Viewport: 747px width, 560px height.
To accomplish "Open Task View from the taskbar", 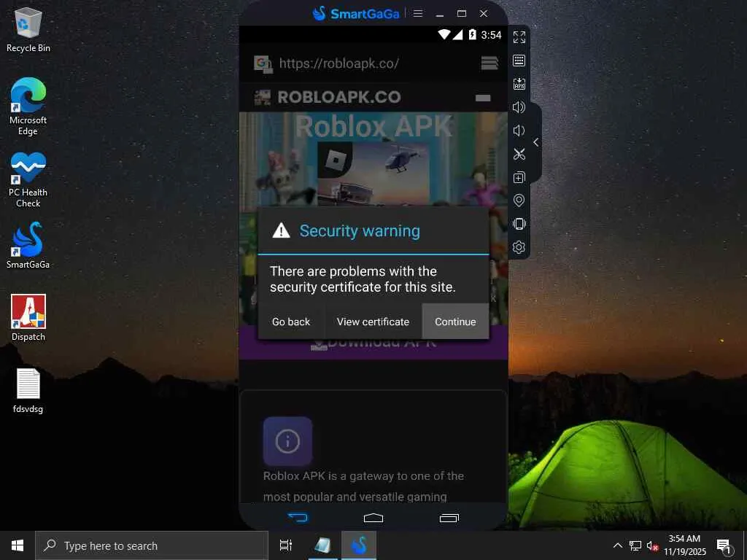I will (286, 545).
